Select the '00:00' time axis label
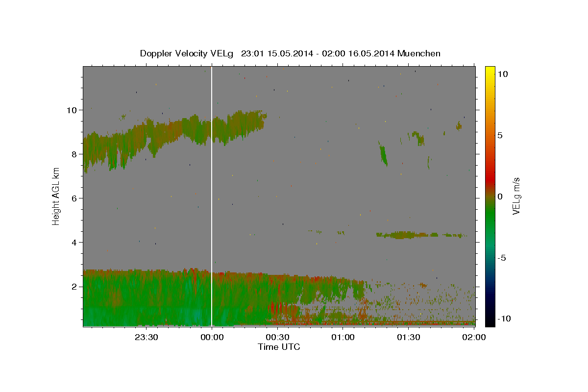Viewport: 588px width, 392px height. [x=212, y=337]
